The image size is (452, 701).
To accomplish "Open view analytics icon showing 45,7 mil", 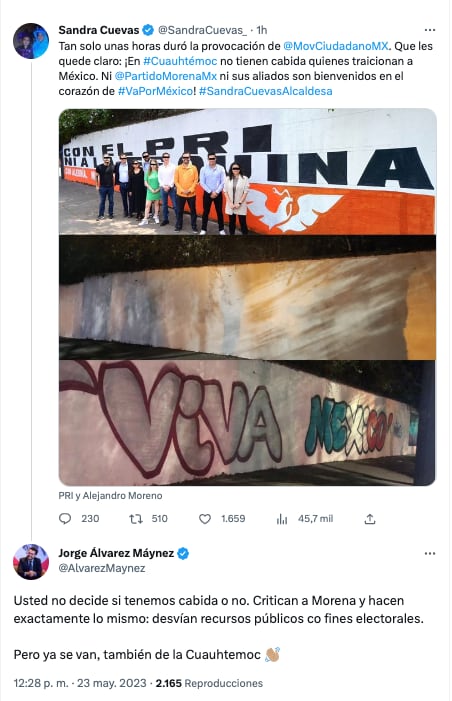I will pyautogui.click(x=282, y=519).
